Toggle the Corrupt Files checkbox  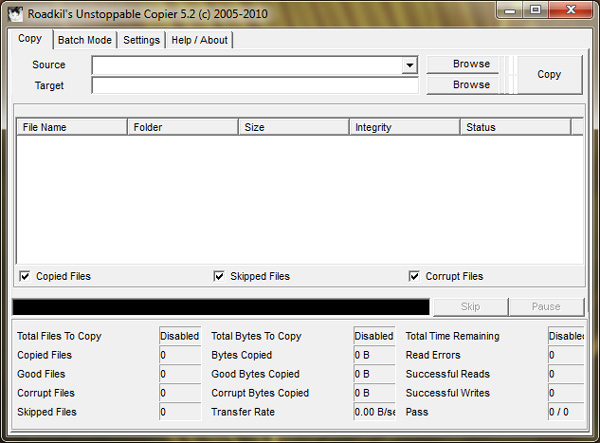click(414, 276)
